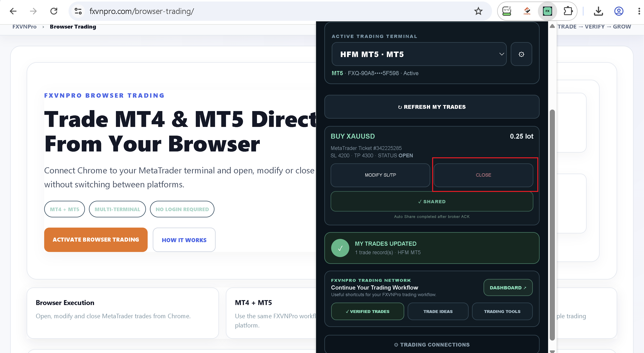Click the '1 trade record(s) · HFM MT5' text
Image resolution: width=644 pixels, height=353 pixels.
[x=388, y=253]
